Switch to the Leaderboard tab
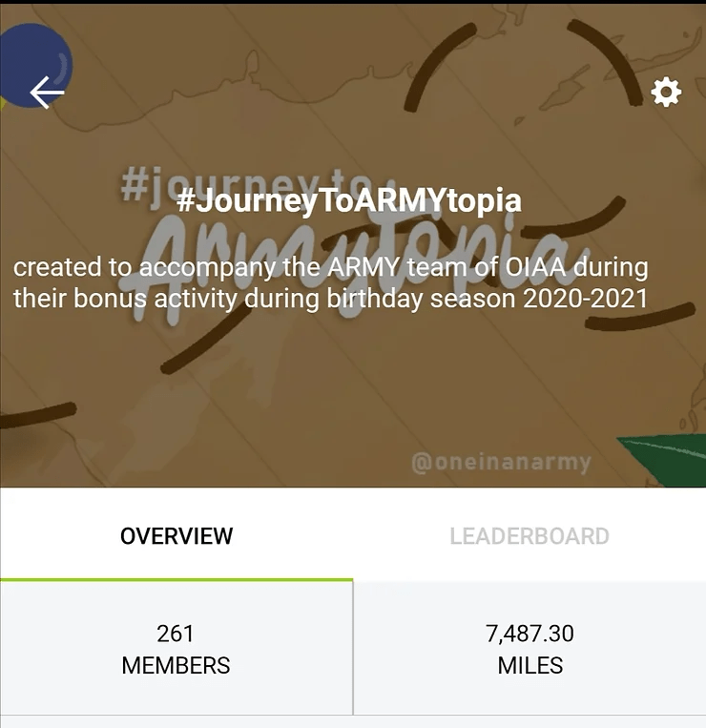Image resolution: width=706 pixels, height=728 pixels. pos(529,536)
